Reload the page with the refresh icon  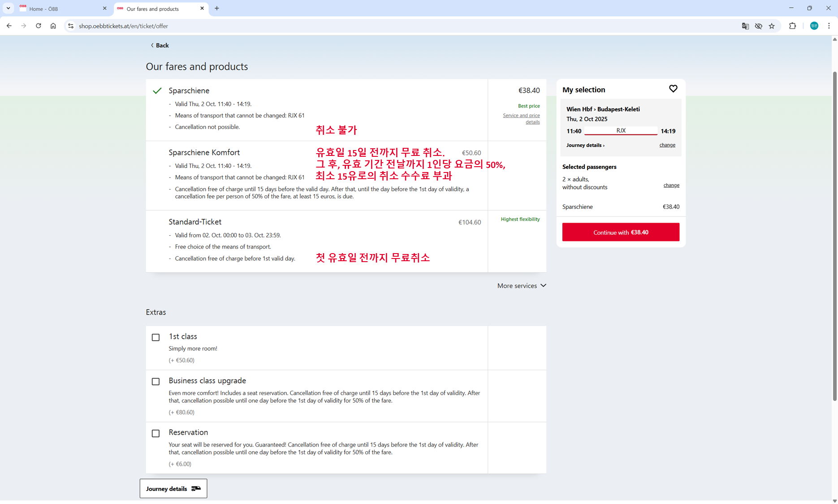click(39, 26)
